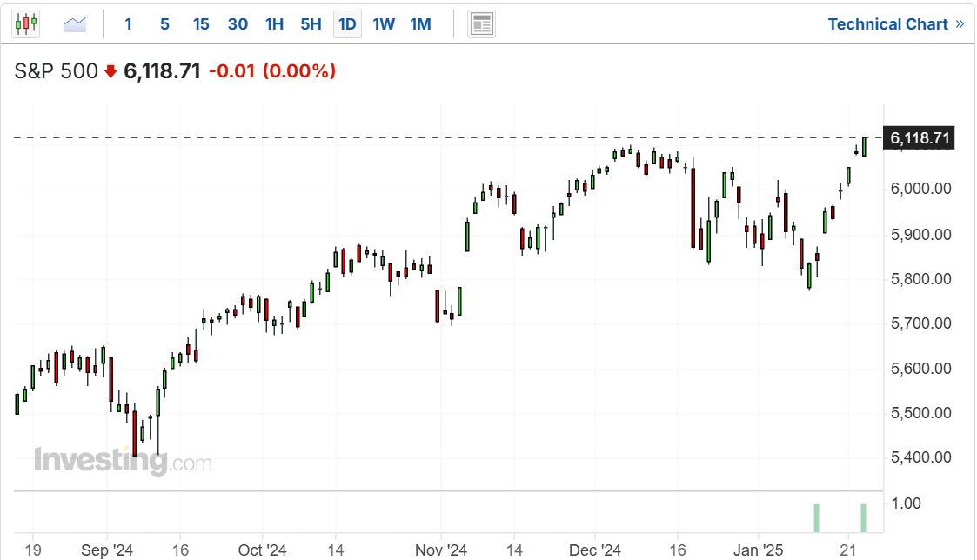Click the 6,118.71 current price label on axis

[x=919, y=137]
